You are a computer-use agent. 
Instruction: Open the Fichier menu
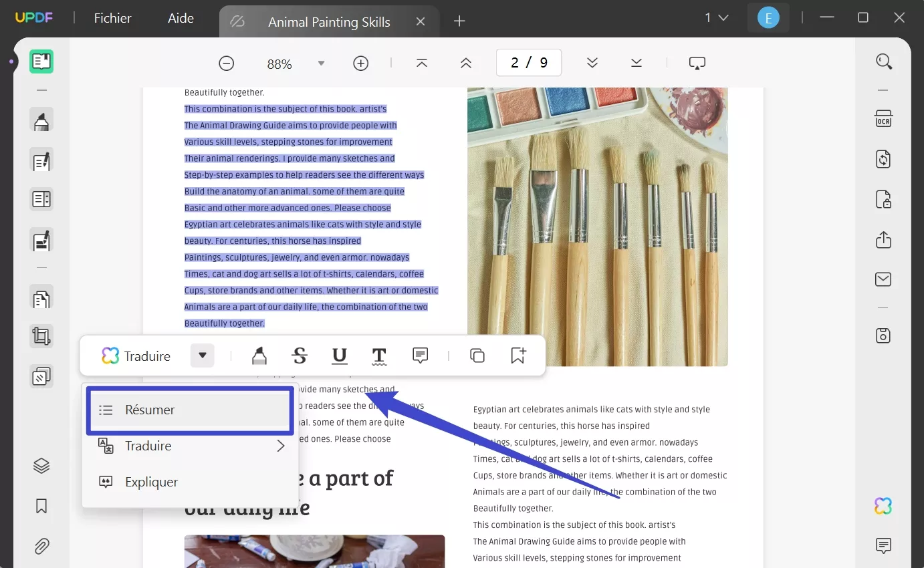click(x=112, y=18)
